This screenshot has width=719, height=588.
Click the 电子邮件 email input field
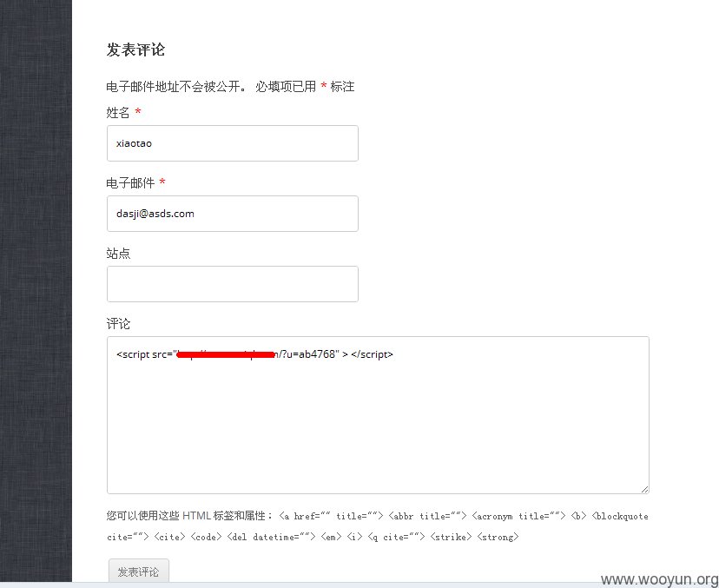pos(233,214)
